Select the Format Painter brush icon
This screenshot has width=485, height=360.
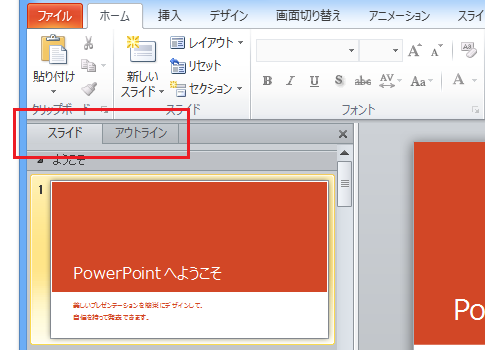(x=89, y=89)
